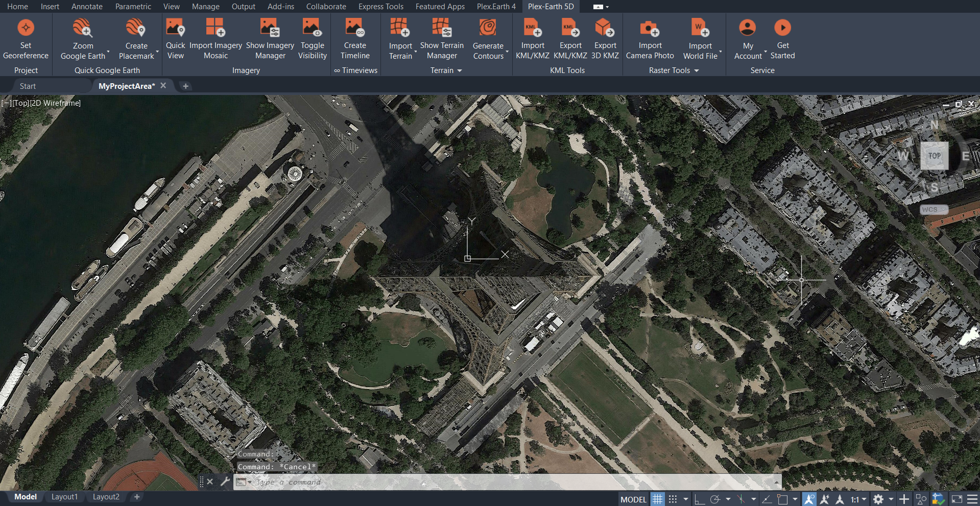This screenshot has height=506, width=980.
Task: Toggle polar tracking
Action: 715,499
